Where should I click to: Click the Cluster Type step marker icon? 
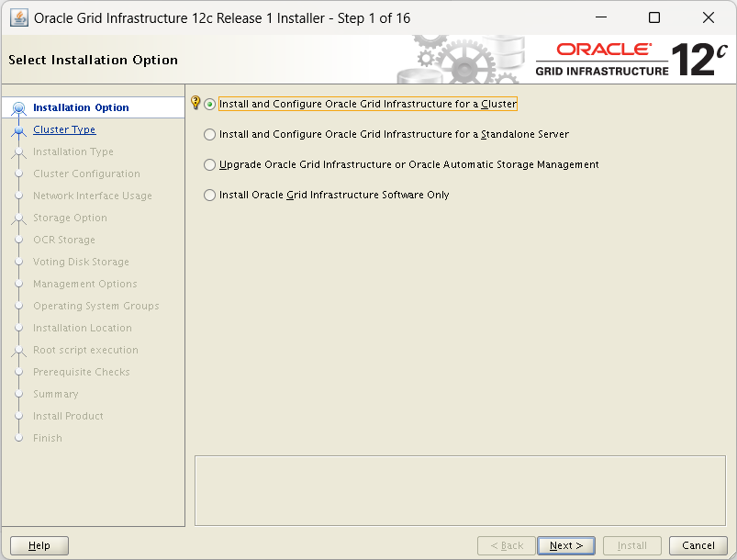18,130
